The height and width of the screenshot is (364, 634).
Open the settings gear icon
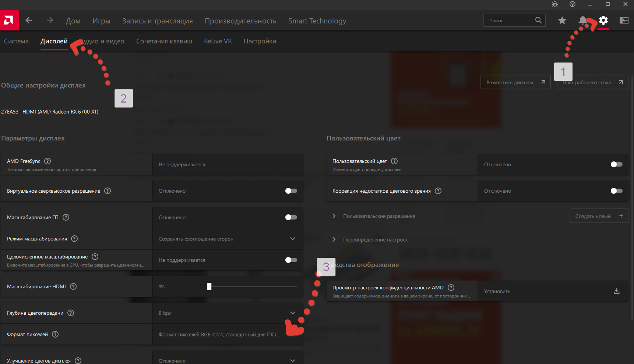[x=603, y=21]
